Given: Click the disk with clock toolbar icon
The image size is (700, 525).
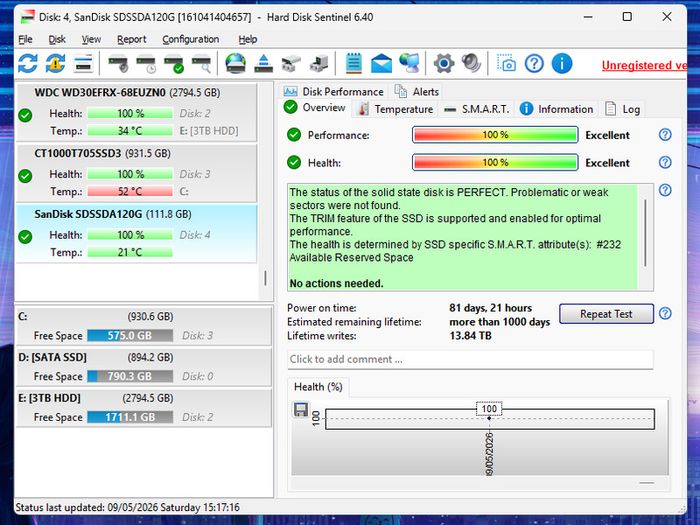Looking at the screenshot, I should pos(146,63).
